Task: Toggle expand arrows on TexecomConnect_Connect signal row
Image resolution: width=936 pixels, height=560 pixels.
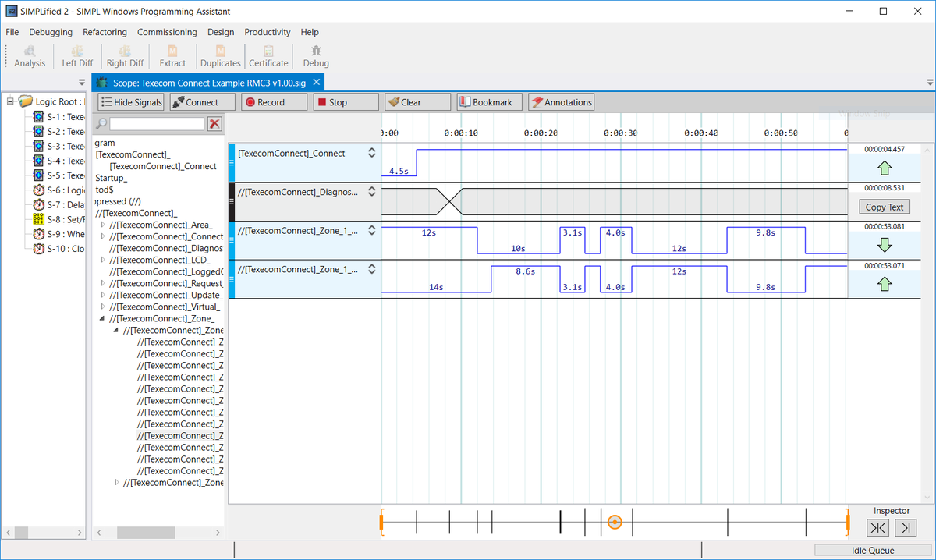Action: [x=372, y=154]
